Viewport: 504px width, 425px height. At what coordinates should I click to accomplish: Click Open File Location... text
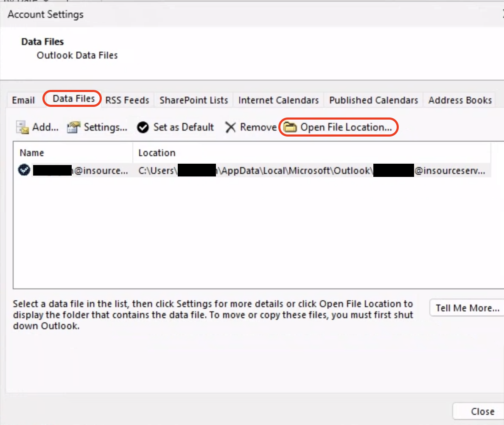[346, 127]
